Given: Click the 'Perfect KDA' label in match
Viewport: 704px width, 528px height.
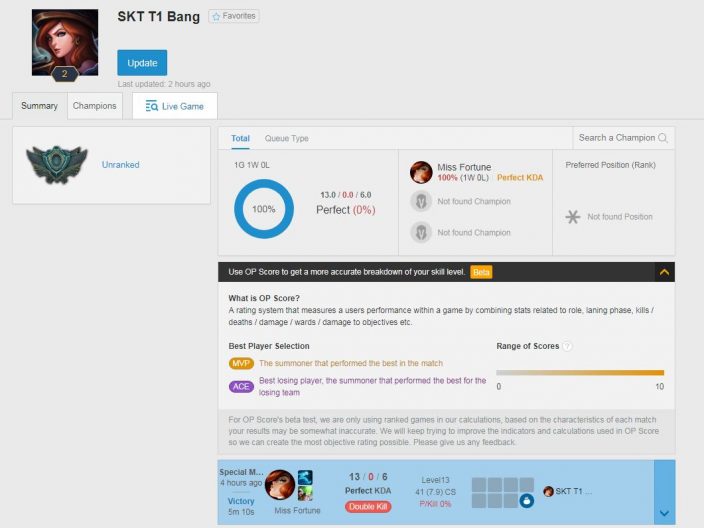Looking at the screenshot, I should 368,491.
